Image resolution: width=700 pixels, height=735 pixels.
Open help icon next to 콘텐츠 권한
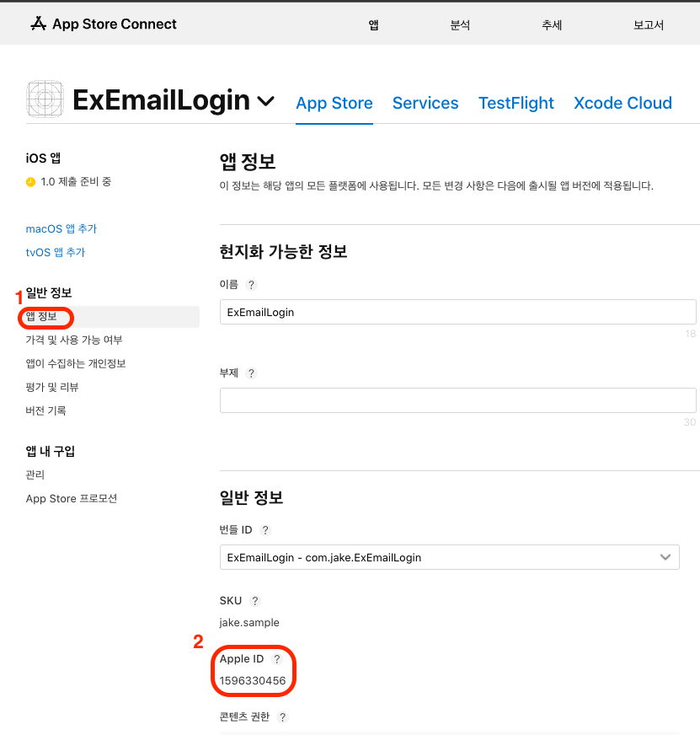[282, 716]
